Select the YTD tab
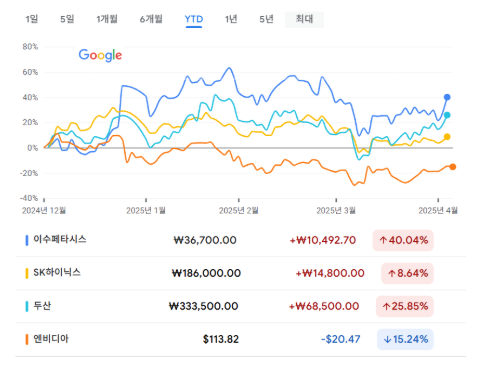 (x=194, y=19)
